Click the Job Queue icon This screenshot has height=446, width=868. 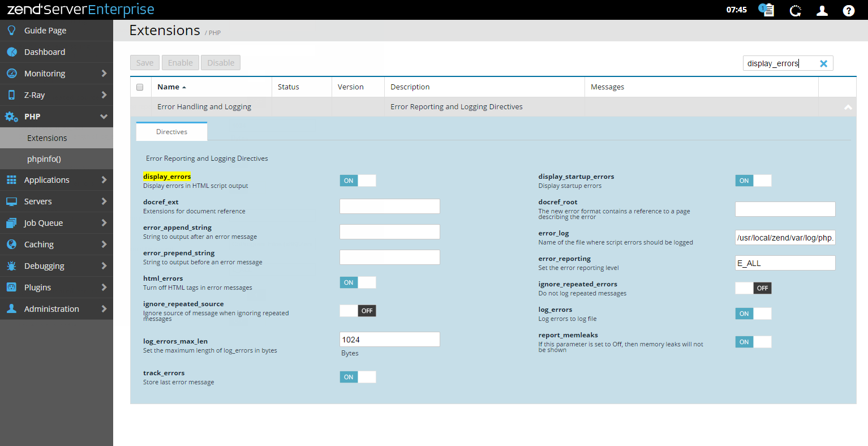(11, 223)
